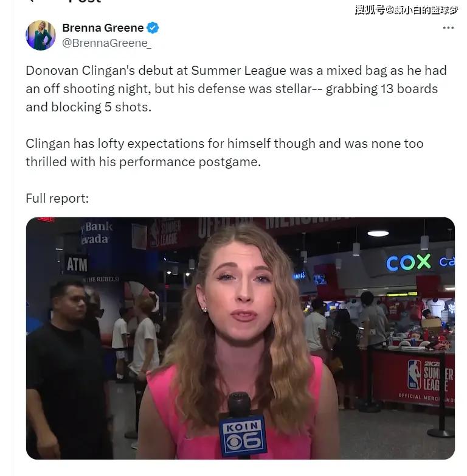This screenshot has width=467, height=476.
Task: Click the partially visible Post header
Action: [85, 1]
